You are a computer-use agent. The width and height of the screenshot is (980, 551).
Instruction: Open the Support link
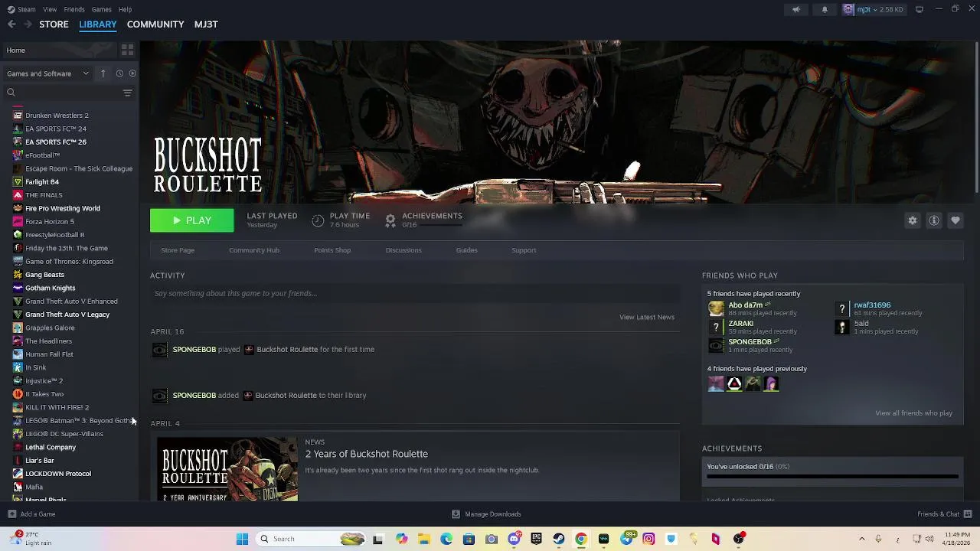[524, 250]
